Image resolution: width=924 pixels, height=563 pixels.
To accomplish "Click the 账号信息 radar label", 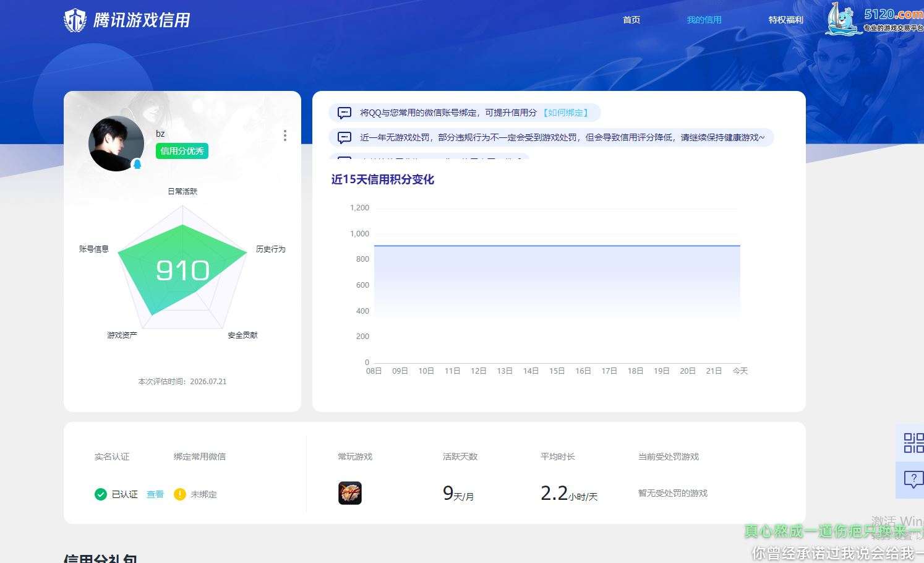I will 94,249.
